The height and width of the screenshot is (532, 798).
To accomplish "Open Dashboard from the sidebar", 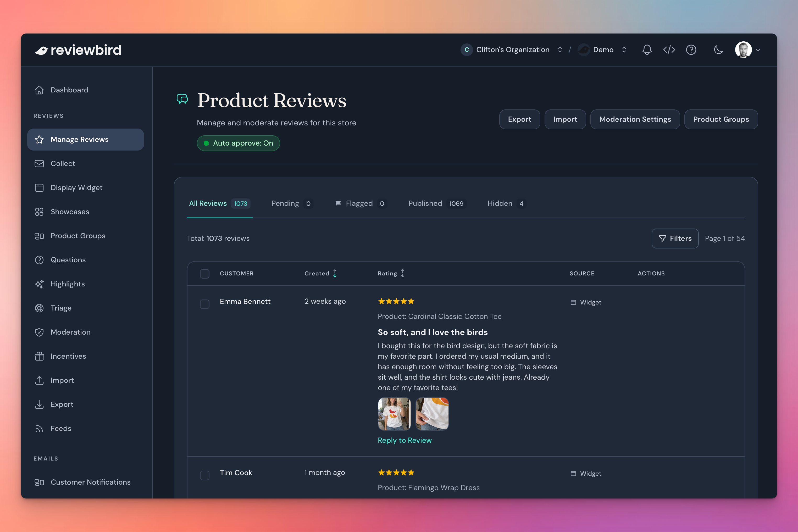I will 86,90.
